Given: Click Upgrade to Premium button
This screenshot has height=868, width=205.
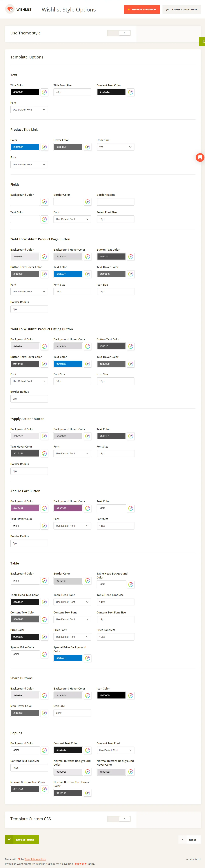Looking at the screenshot, I should (142, 10).
